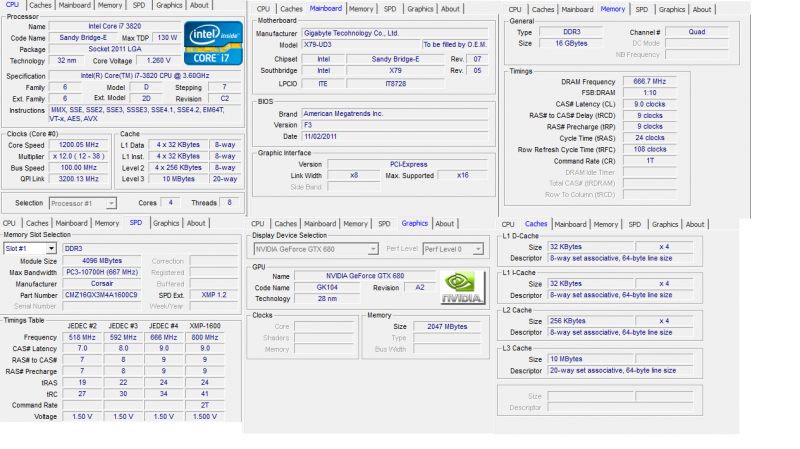The image size is (800, 449).
Task: Click the Manufacturer field 'Gigabyte Technology Co., Ltd.'
Action: click(x=395, y=33)
